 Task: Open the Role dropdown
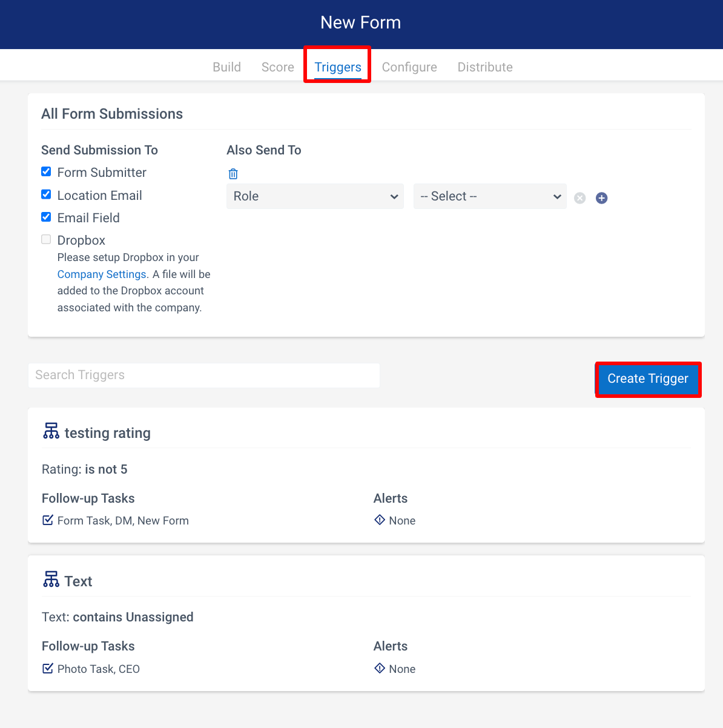pos(315,196)
